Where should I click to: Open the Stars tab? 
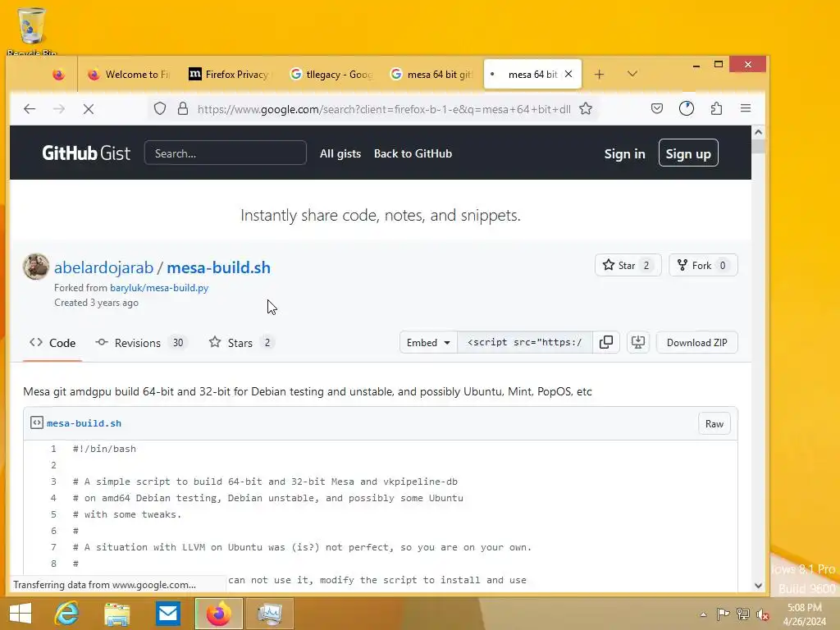pyautogui.click(x=242, y=343)
